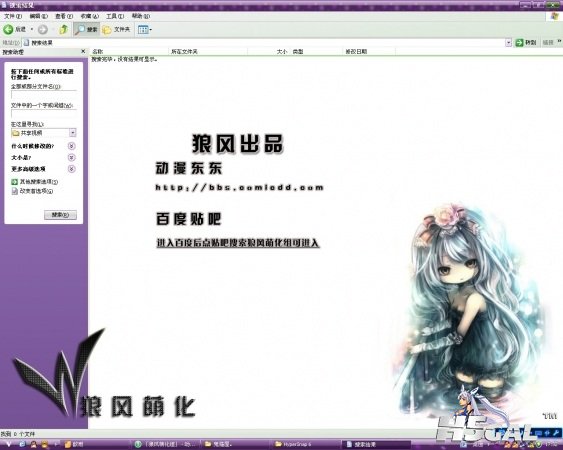Toggle the Folders (文件夹) toolbar button
Viewport: 563px width, 450px height.
[x=116, y=29]
